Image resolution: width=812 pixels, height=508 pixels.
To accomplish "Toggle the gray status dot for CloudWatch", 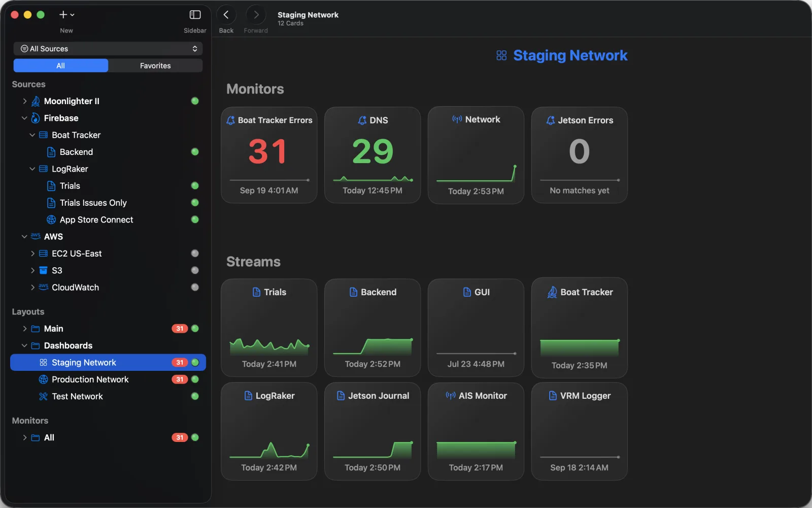I will (195, 288).
